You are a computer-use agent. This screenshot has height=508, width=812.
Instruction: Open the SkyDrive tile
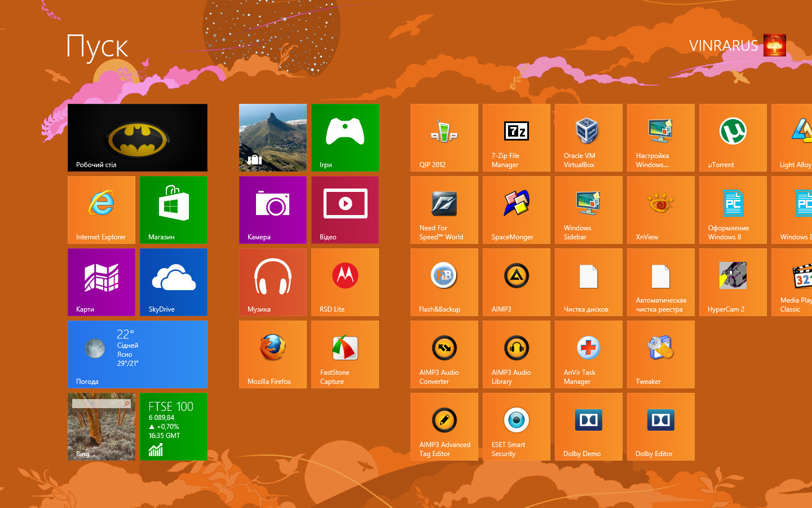coord(174,282)
